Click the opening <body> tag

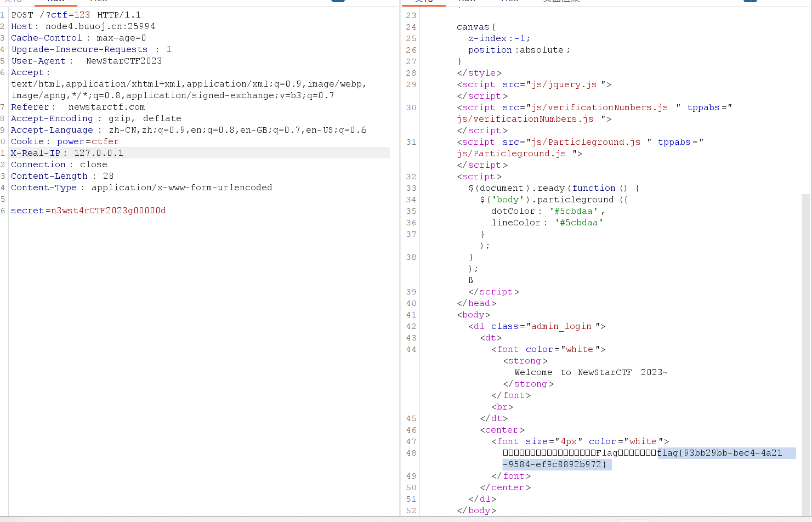tap(474, 315)
